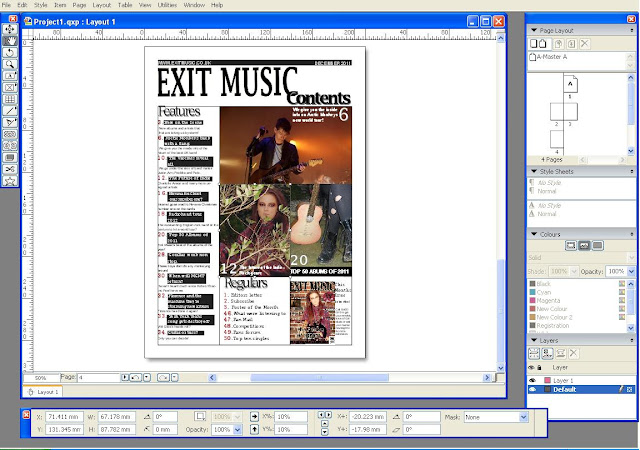Select the Tables tool
640x450 pixels.
point(10,99)
